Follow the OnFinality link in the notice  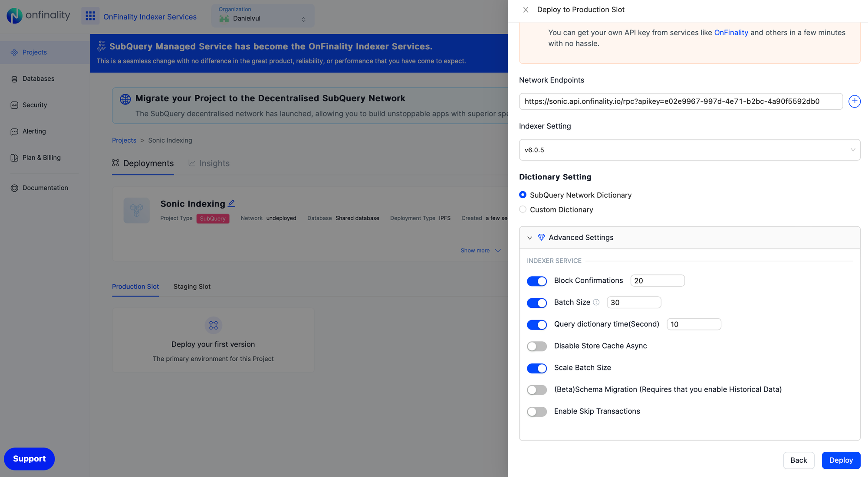coord(731,33)
